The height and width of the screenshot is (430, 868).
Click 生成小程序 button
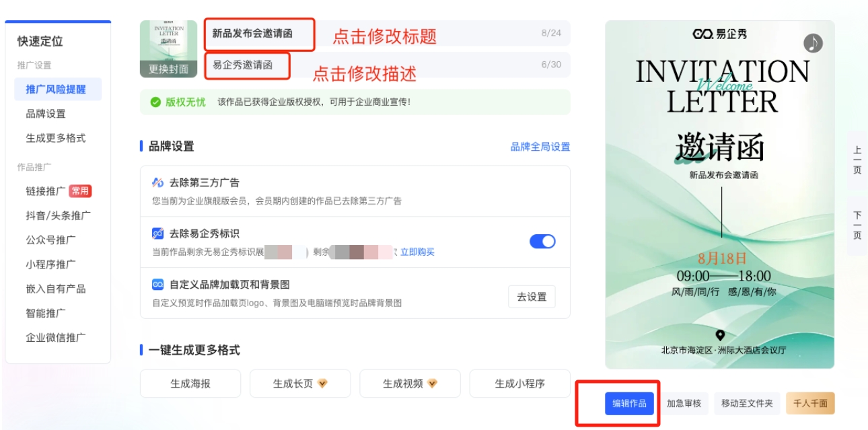tap(519, 384)
